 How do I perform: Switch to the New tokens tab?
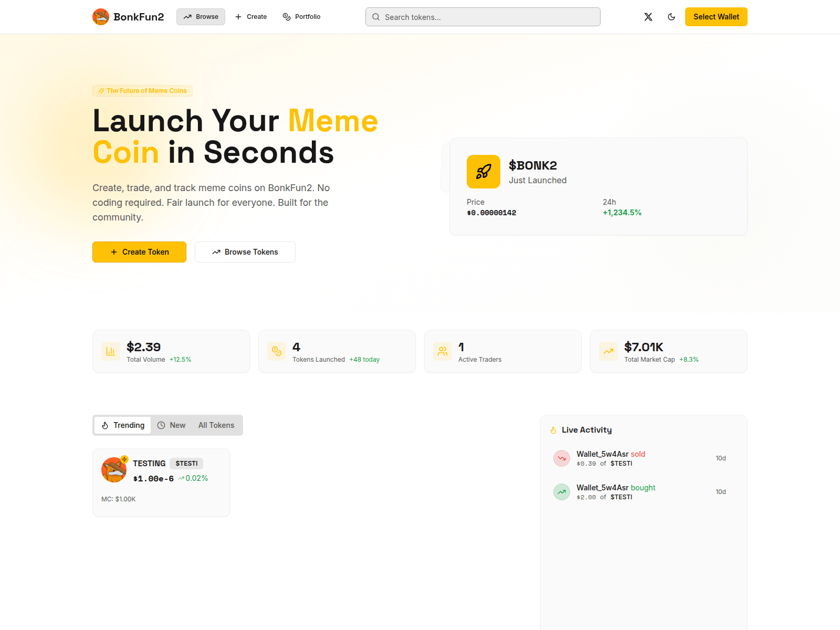pyautogui.click(x=172, y=425)
